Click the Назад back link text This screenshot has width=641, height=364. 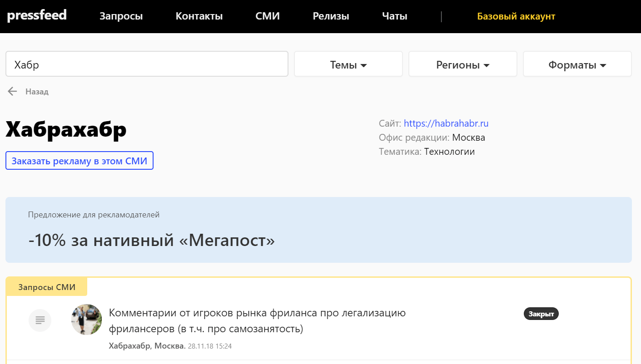[37, 92]
